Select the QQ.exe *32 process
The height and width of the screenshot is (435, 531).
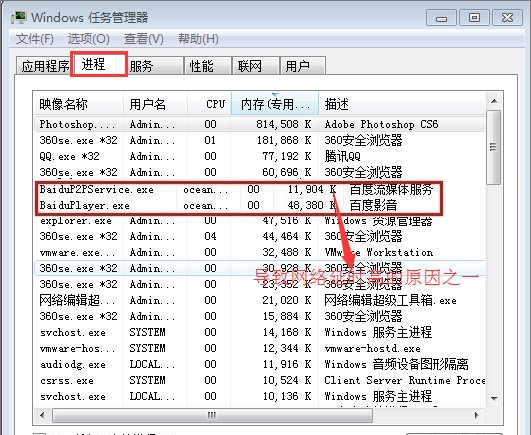click(260, 156)
